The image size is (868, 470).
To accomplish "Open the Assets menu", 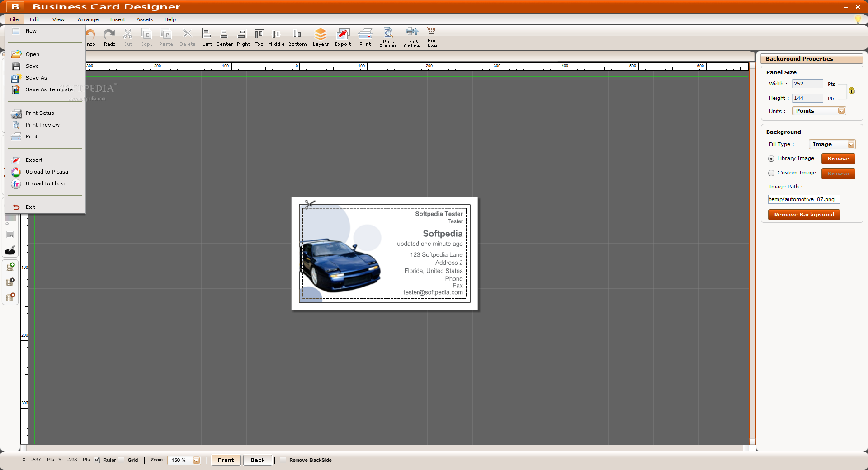I will click(x=145, y=19).
